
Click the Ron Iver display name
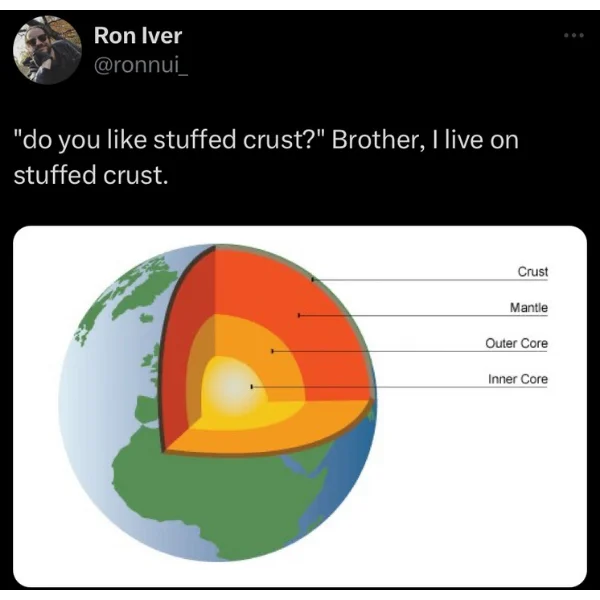coord(138,36)
